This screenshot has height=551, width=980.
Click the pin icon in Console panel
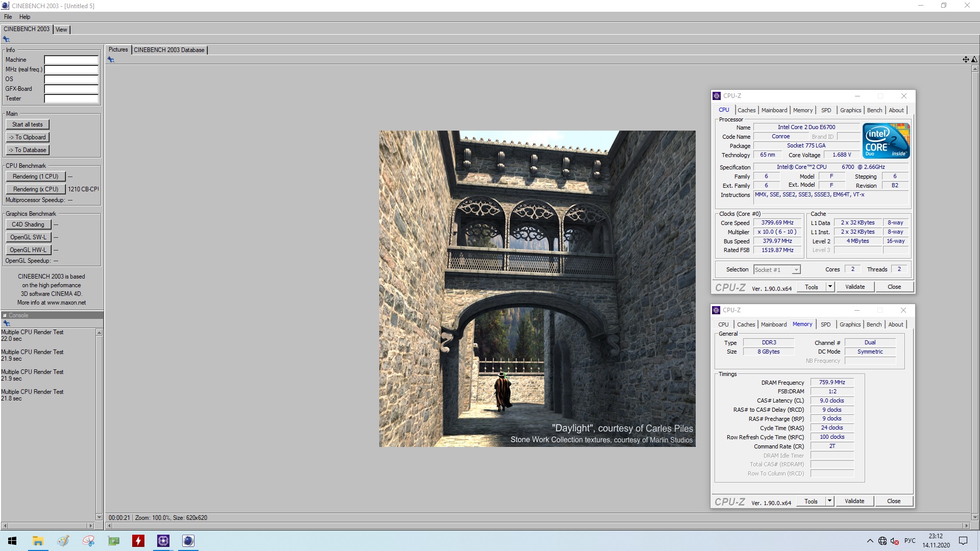tap(7, 323)
